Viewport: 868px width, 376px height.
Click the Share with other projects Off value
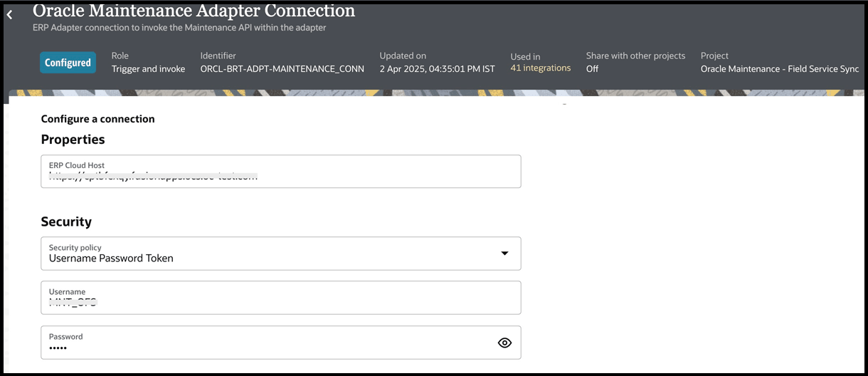592,69
